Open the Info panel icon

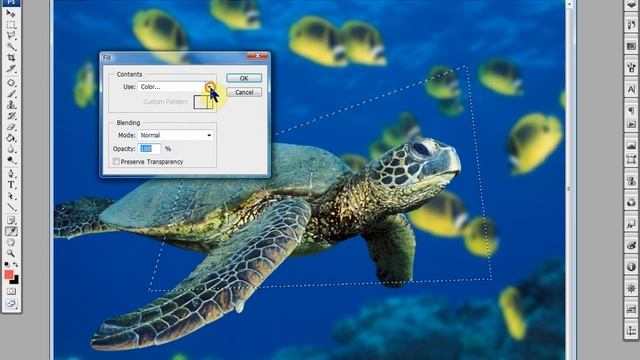point(631,267)
